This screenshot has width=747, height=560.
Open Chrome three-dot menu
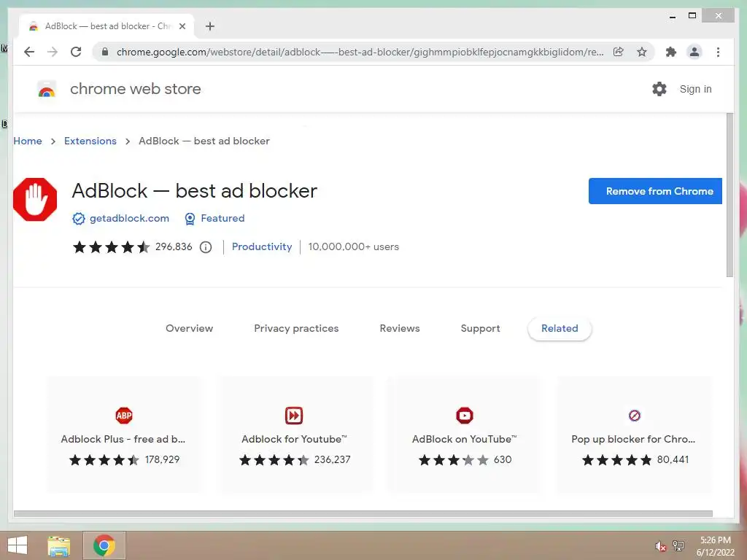pyautogui.click(x=718, y=52)
